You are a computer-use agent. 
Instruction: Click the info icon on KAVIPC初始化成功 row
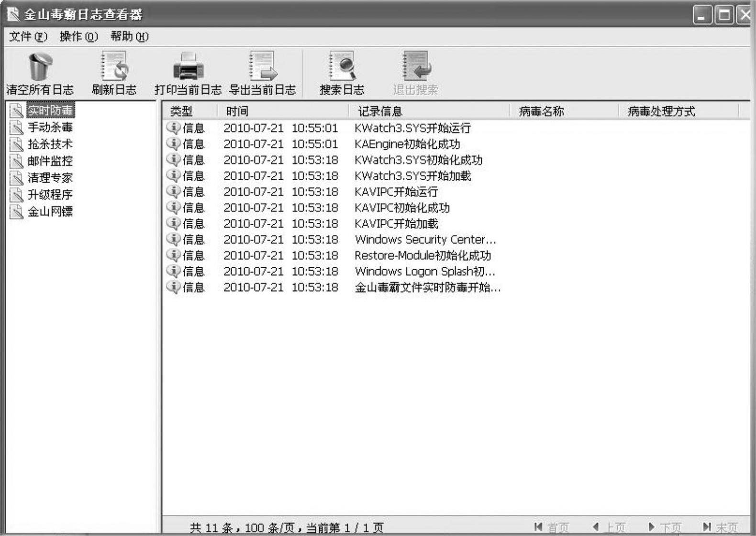173,208
